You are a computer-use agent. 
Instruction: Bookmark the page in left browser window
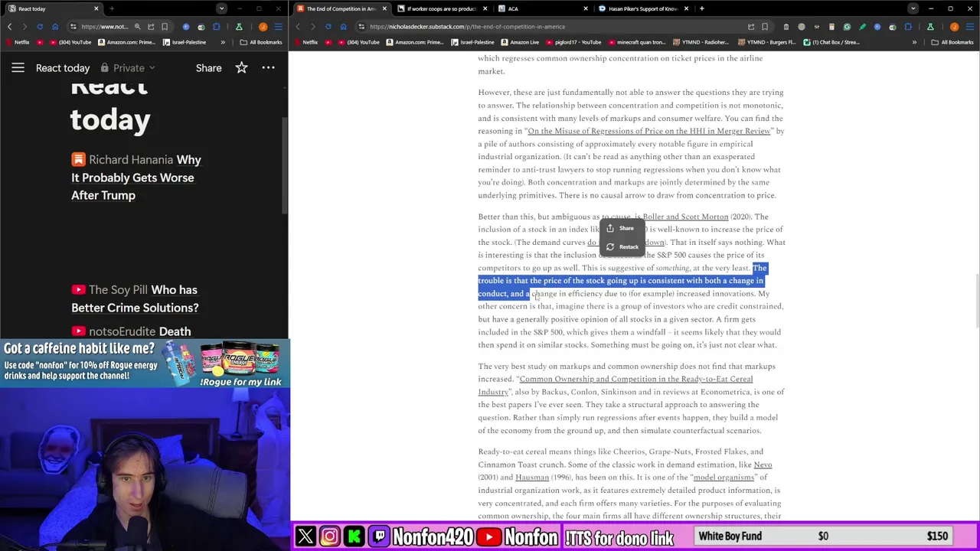tap(164, 27)
